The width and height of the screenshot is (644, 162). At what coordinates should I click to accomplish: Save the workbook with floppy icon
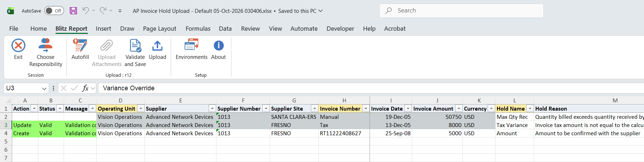(73, 11)
